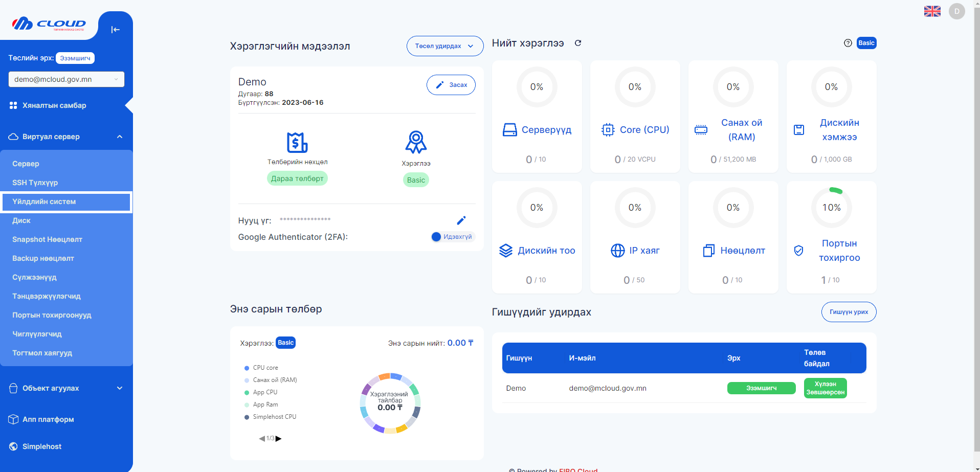Click the pencil icon to edit password

coord(461,220)
